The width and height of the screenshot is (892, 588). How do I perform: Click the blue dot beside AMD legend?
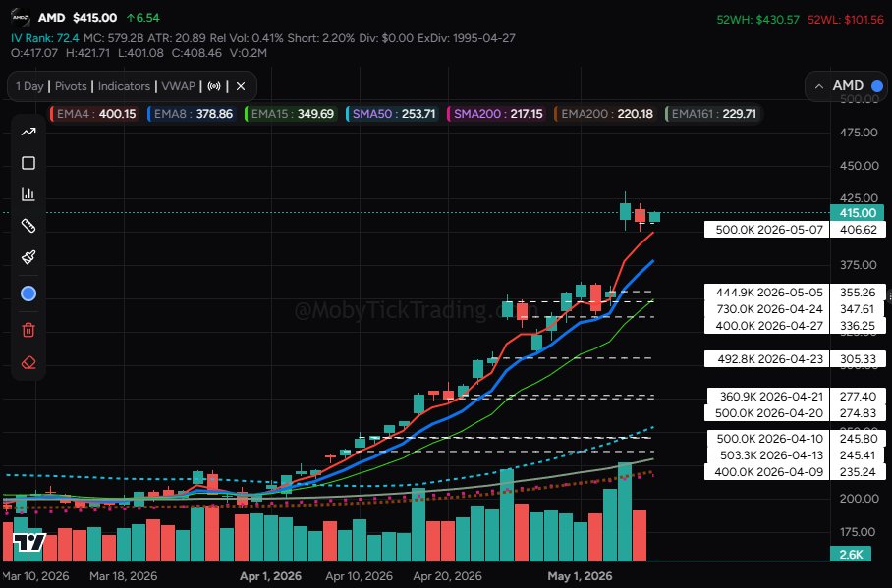[877, 85]
